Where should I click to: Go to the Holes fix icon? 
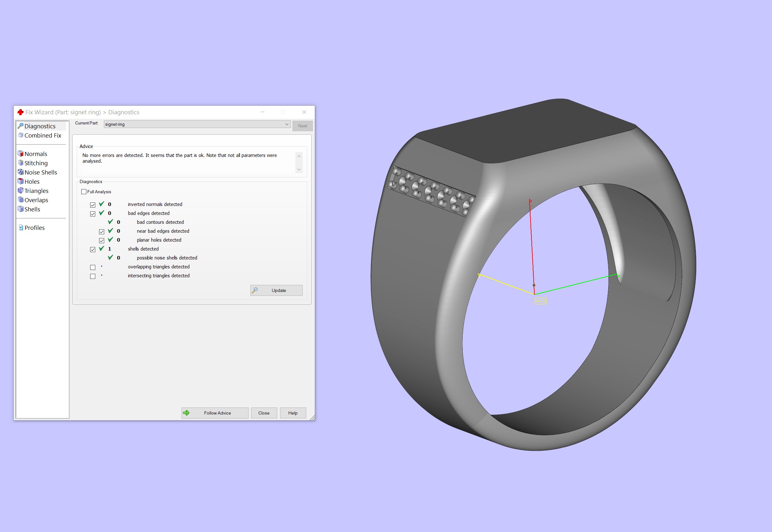tap(21, 182)
